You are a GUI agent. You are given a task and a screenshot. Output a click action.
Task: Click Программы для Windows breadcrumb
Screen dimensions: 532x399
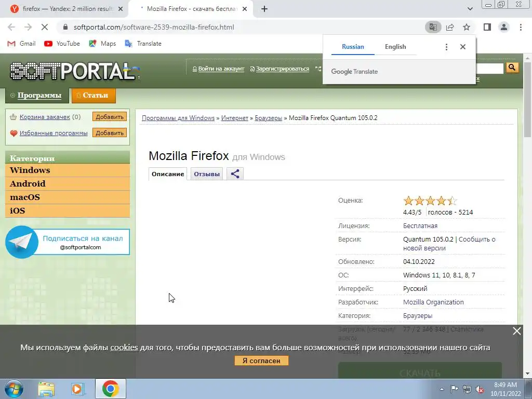(178, 118)
